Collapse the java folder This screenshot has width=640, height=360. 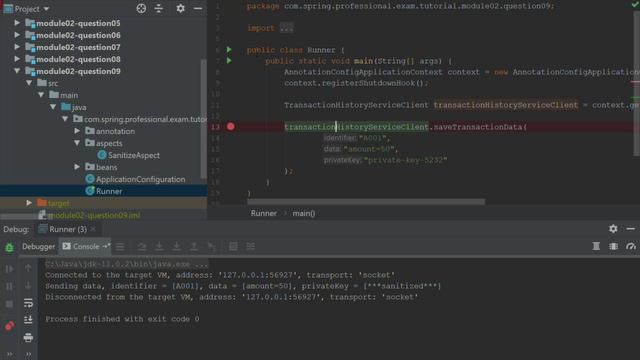click(53, 107)
